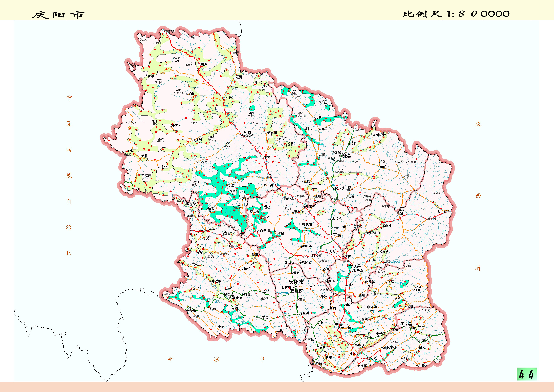
Task: Click the 洪德 town label
Action: pyautogui.click(x=228, y=98)
